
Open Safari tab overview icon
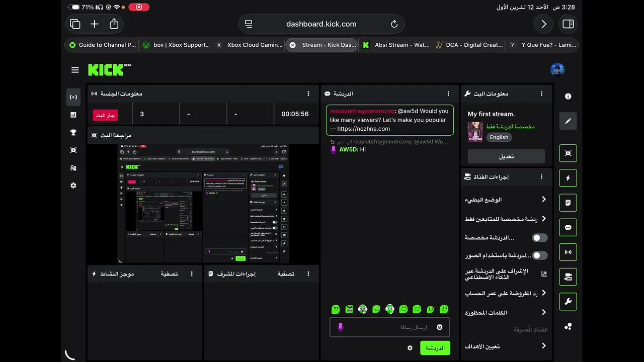coord(75,24)
